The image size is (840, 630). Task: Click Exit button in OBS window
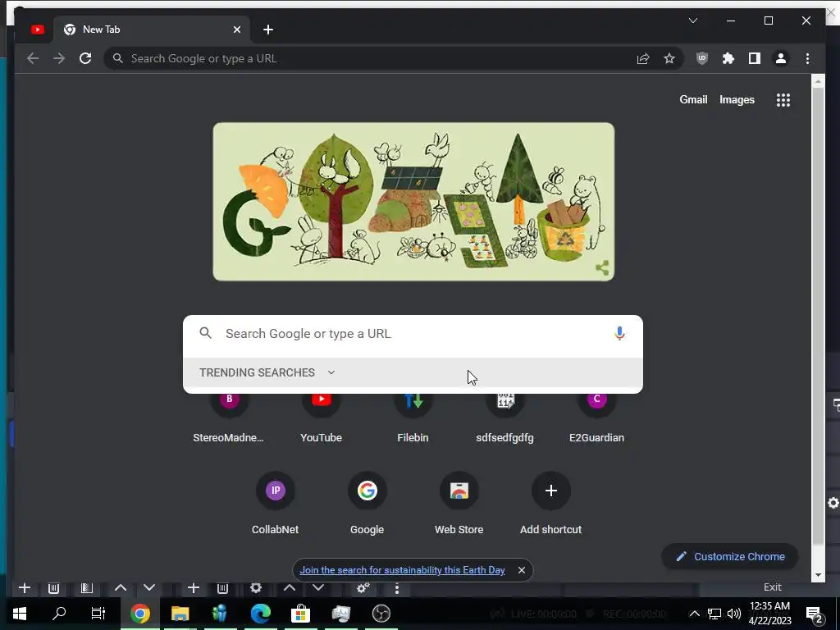pyautogui.click(x=772, y=587)
